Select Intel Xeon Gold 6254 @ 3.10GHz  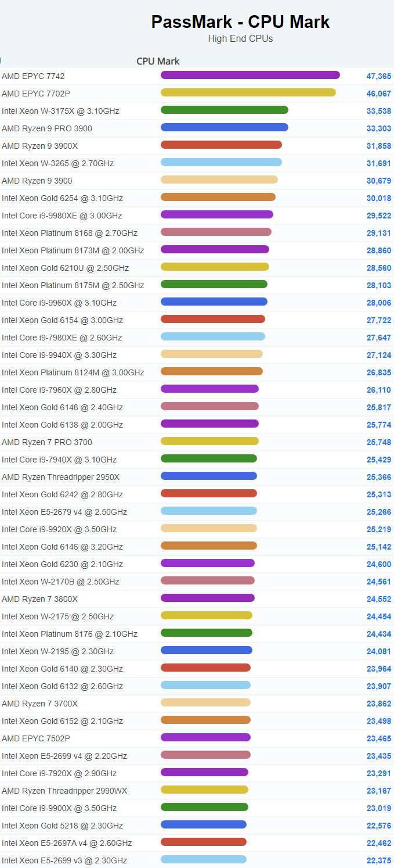pyautogui.click(x=62, y=198)
